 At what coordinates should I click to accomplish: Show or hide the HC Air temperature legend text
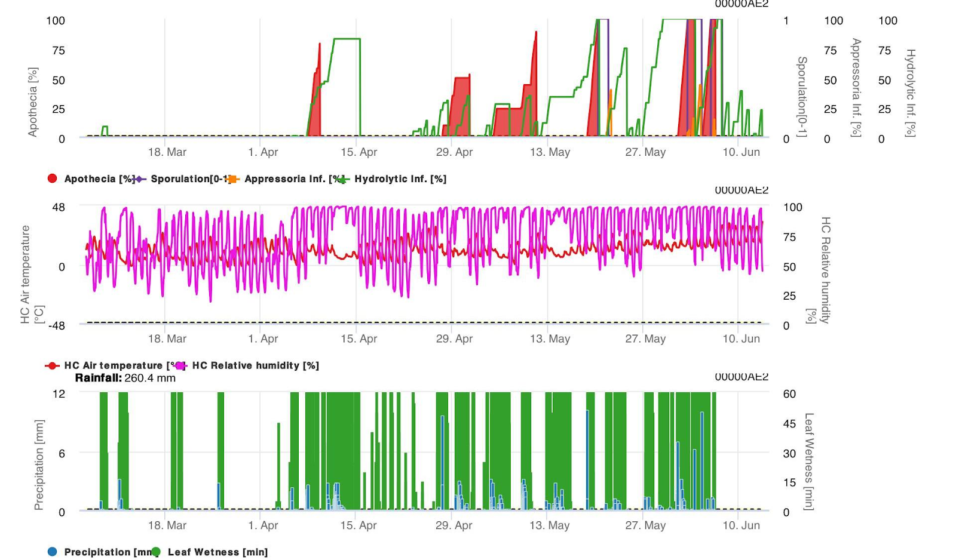click(114, 365)
